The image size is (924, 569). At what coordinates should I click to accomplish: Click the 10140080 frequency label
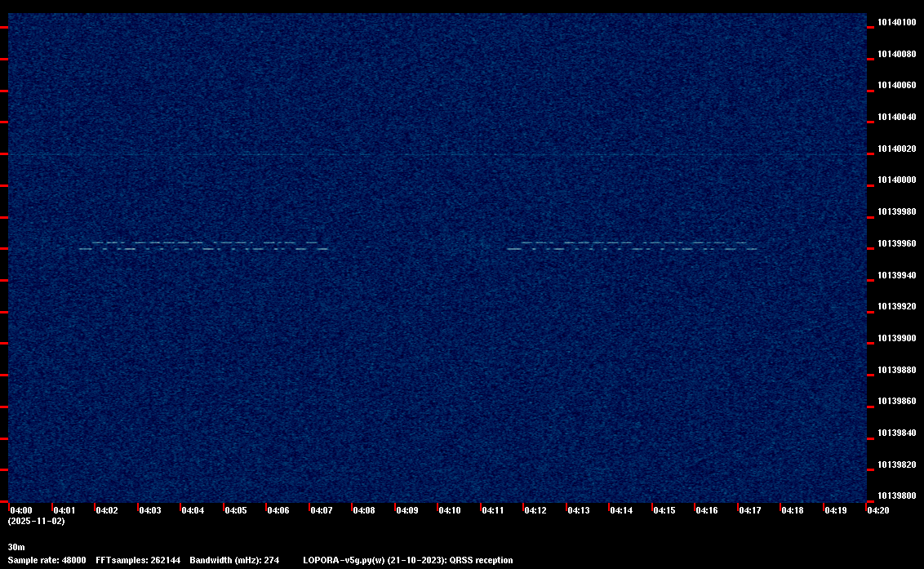coord(897,54)
